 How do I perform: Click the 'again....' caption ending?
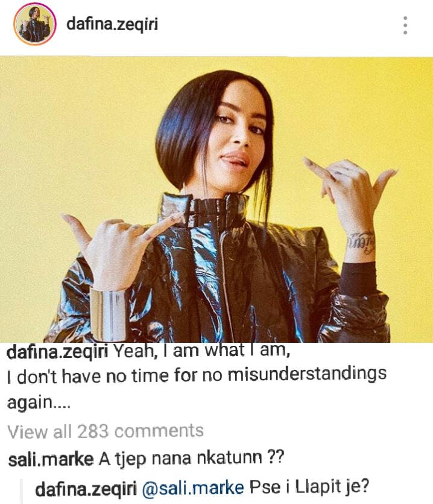coord(39,403)
